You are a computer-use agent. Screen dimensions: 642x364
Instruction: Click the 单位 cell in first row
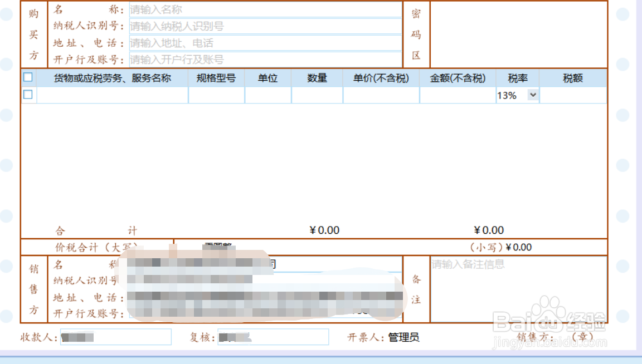tap(268, 95)
